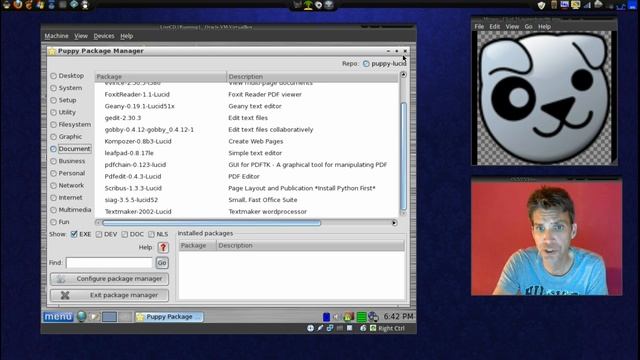Toggle the EXE checkbox
This screenshot has height=360, width=640.
coord(74,234)
